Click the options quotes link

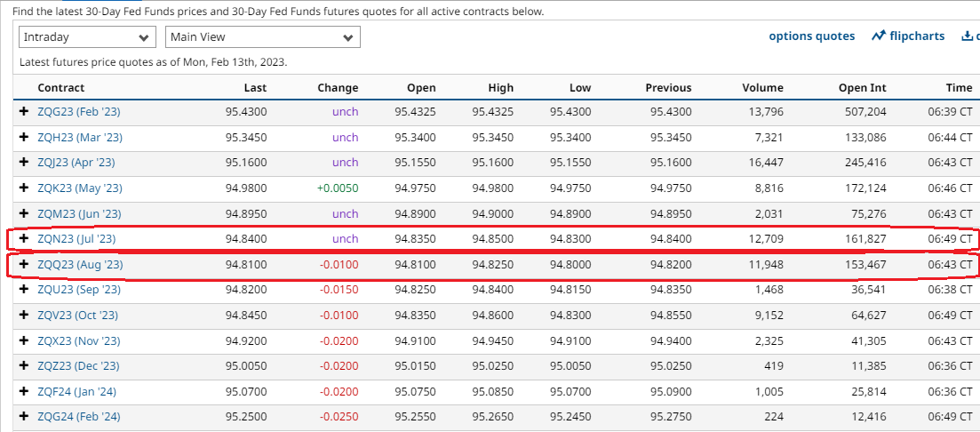[x=811, y=36]
